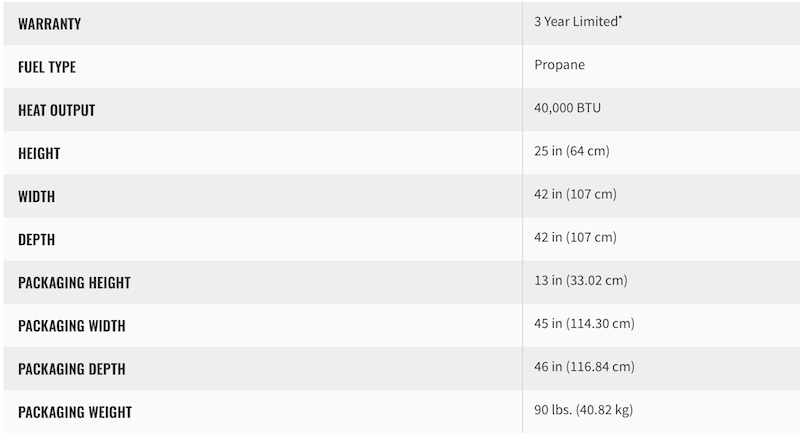Select the 3 Year Limited warranty value
This screenshot has width=800, height=435.
576,21
